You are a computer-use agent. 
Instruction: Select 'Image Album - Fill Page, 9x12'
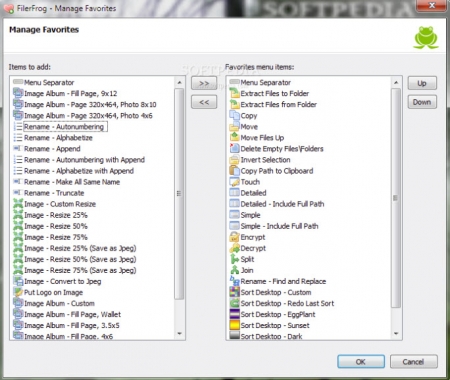pos(70,93)
